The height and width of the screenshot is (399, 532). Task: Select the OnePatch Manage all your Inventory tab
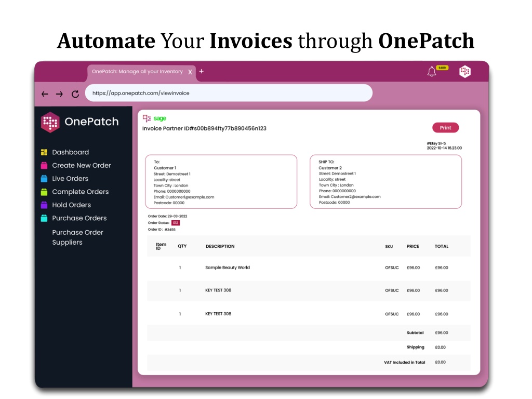coord(137,72)
